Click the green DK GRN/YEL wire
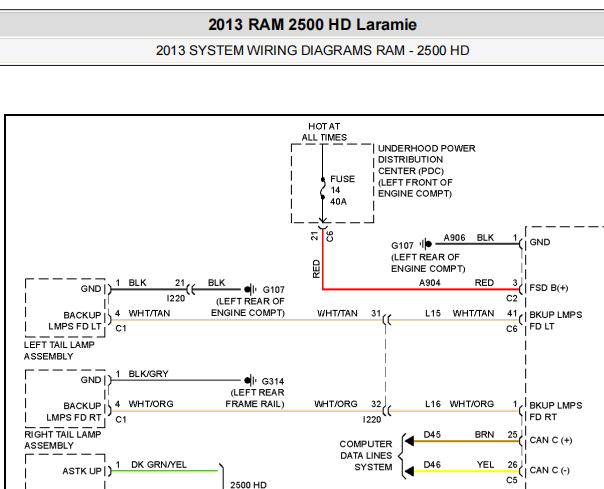The width and height of the screenshot is (604, 489). click(164, 471)
